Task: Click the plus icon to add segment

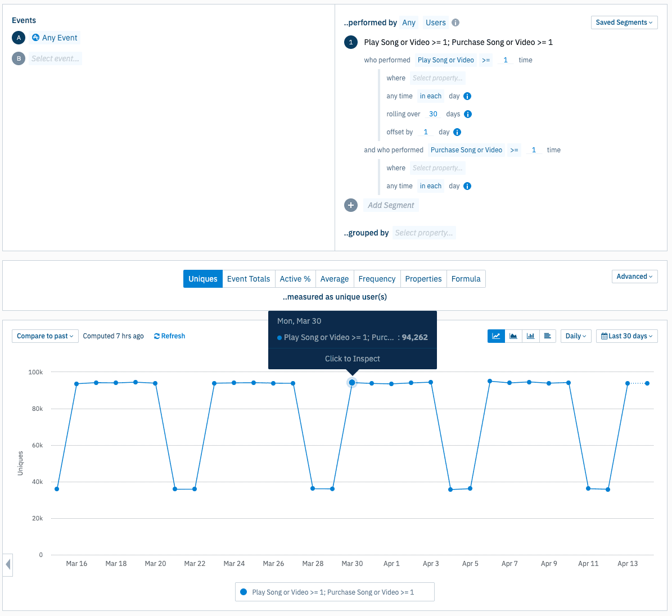Action: 351,205
